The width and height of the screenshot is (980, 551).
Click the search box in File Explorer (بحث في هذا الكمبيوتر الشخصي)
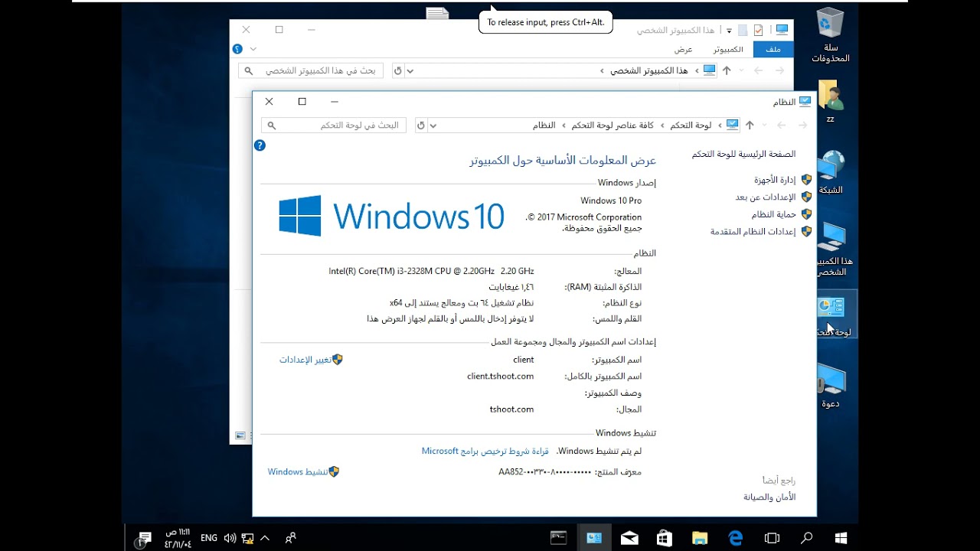click(x=310, y=70)
